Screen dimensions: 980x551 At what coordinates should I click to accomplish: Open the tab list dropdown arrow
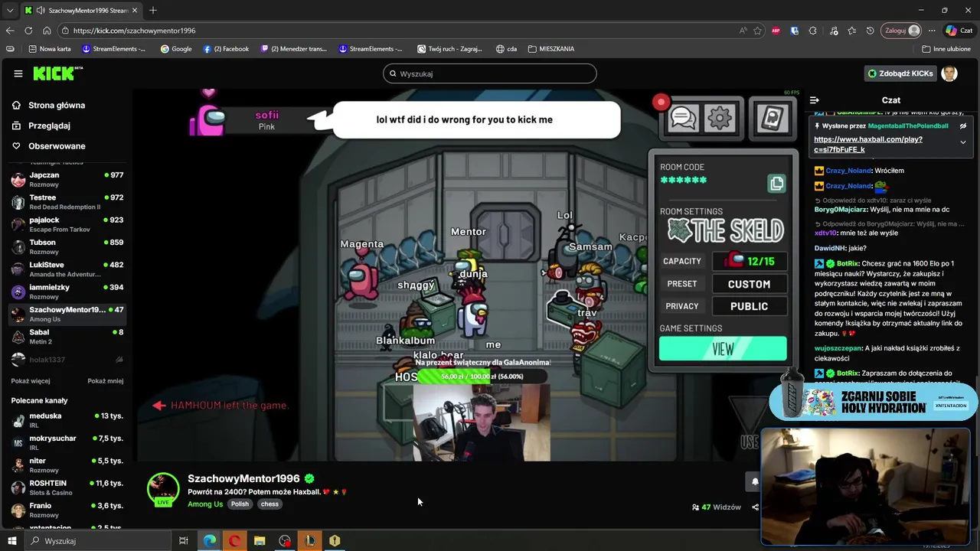pyautogui.click(x=10, y=10)
